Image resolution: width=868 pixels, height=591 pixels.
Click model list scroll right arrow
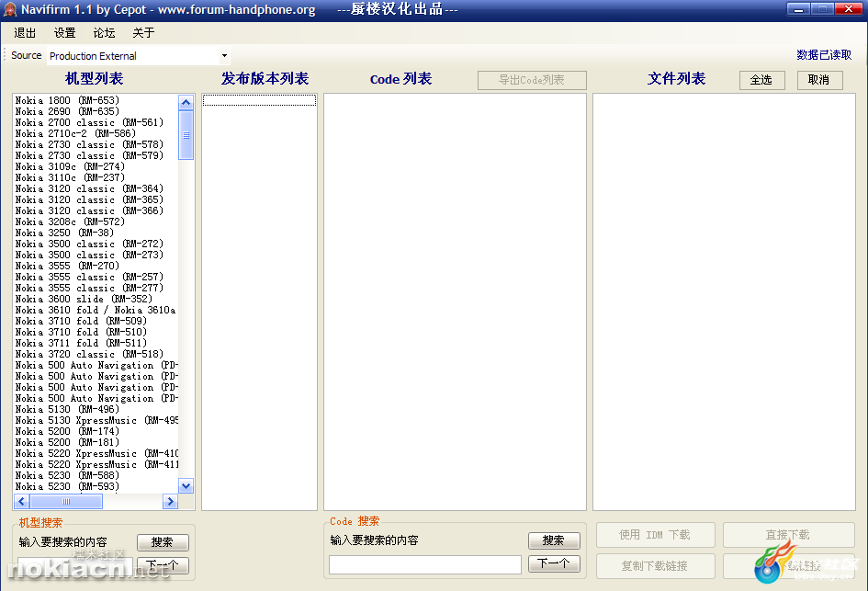tap(170, 502)
